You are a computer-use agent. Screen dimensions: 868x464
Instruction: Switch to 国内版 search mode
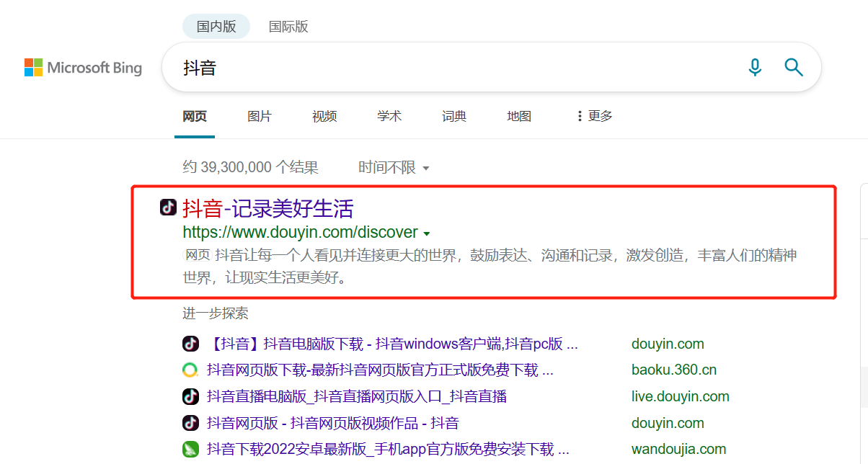click(216, 27)
